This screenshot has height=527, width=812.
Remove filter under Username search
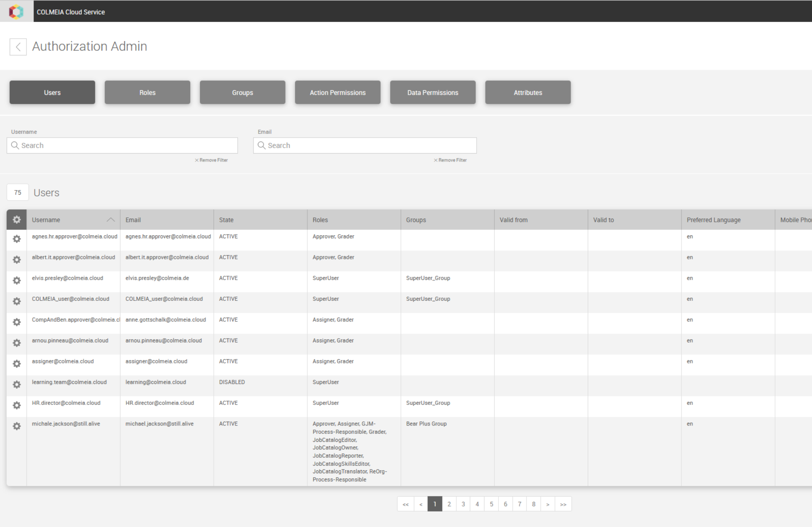[211, 160]
